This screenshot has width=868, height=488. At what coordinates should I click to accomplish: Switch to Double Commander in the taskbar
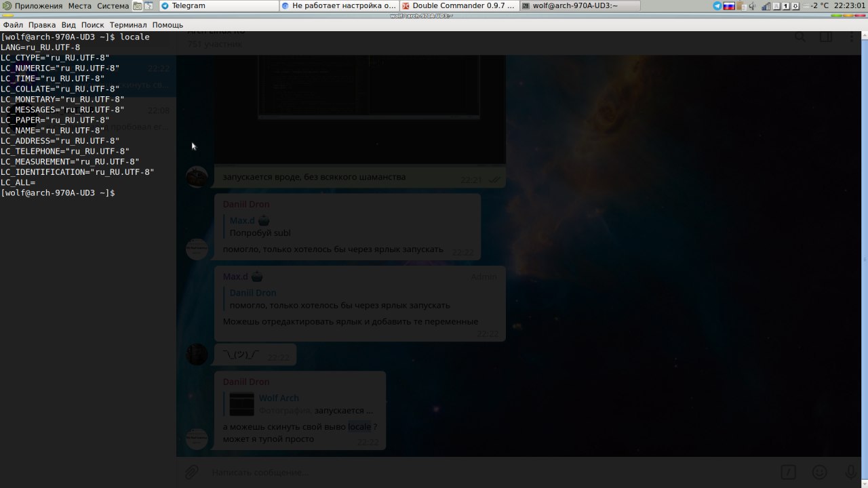(x=459, y=5)
